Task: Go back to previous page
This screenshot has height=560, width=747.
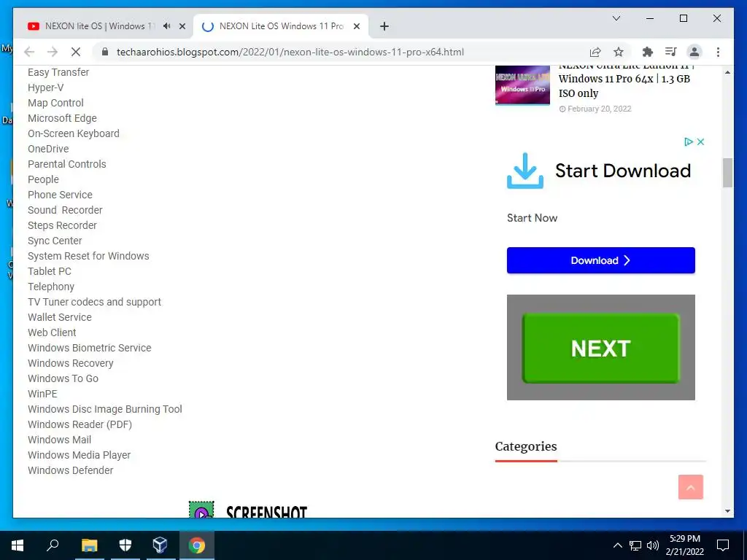Action: pos(29,52)
